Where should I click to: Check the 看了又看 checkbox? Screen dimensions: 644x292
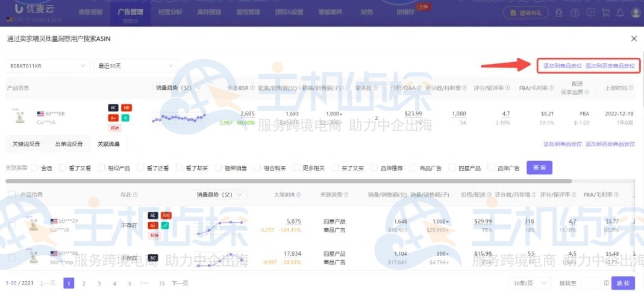(62, 168)
